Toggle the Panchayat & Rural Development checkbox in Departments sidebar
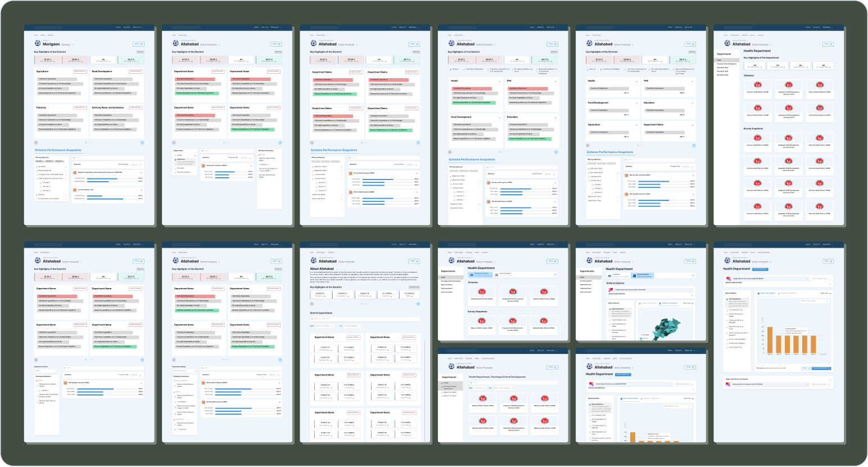This screenshot has width=868, height=467. (x=442, y=387)
